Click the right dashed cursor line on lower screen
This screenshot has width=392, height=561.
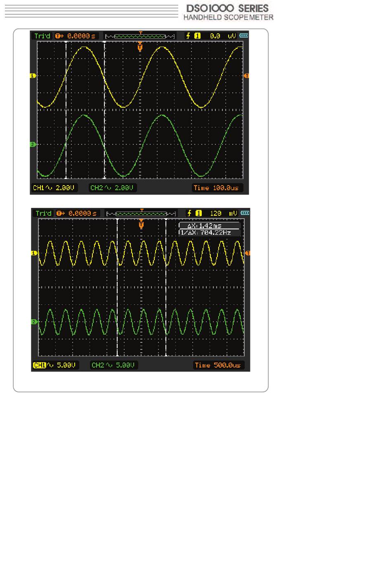(x=166, y=287)
